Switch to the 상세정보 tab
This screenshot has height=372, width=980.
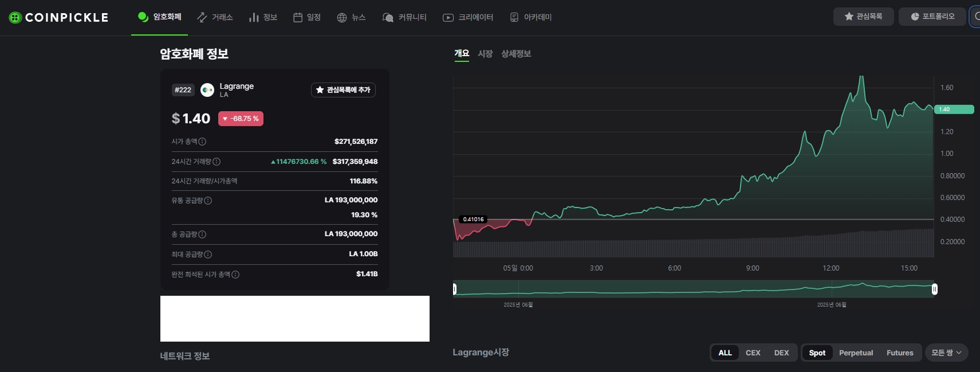pyautogui.click(x=516, y=54)
